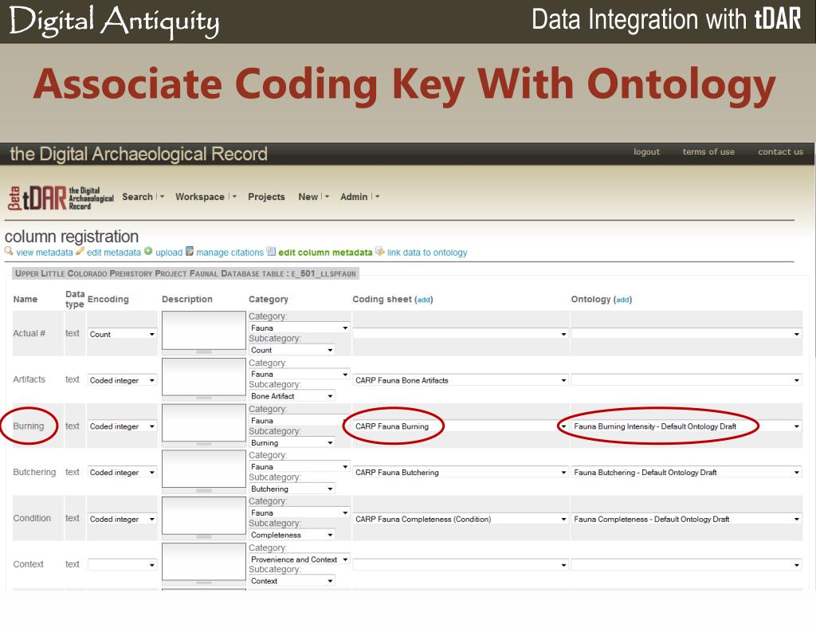Open the contact us link
The width and height of the screenshot is (816, 644).
point(780,151)
